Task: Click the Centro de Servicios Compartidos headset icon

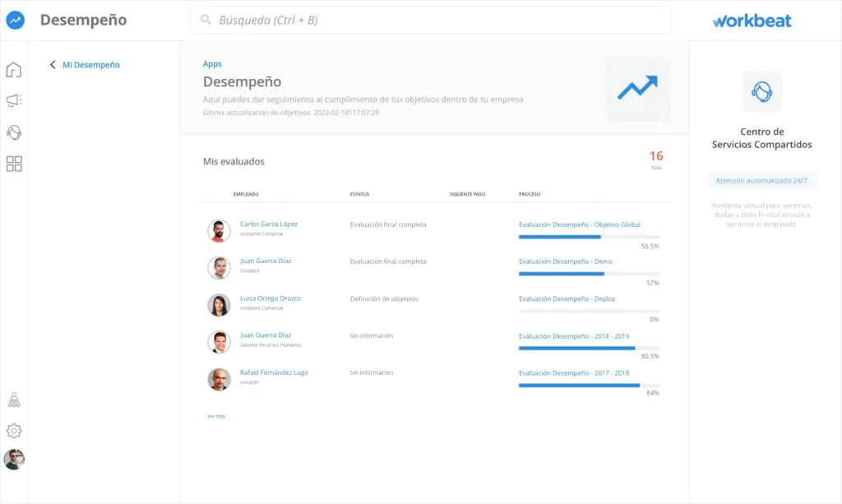Action: tap(761, 92)
